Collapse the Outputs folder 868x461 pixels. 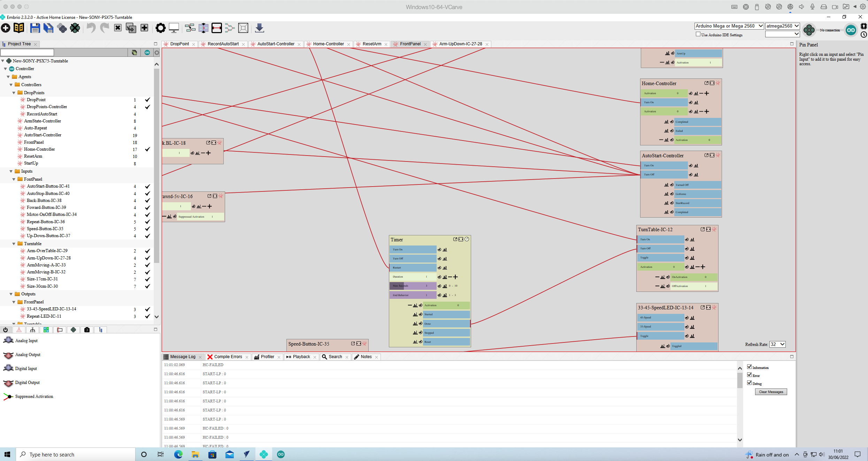point(11,294)
